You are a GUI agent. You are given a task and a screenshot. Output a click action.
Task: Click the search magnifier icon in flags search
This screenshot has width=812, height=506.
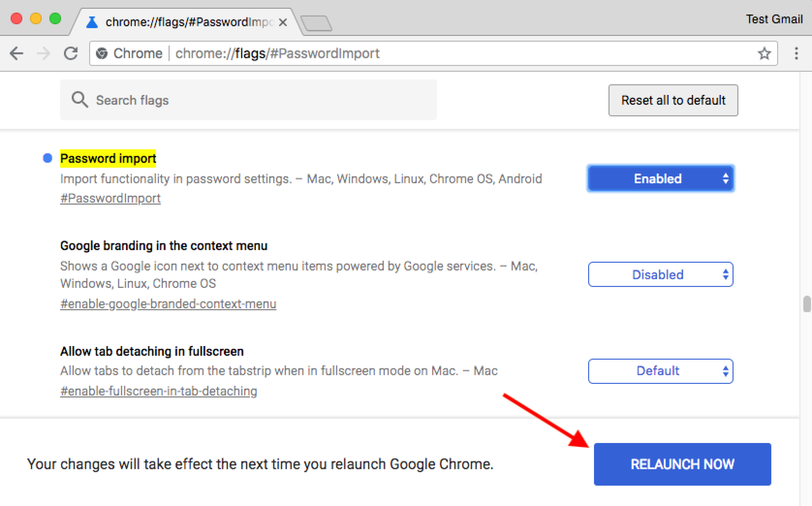[x=79, y=100]
